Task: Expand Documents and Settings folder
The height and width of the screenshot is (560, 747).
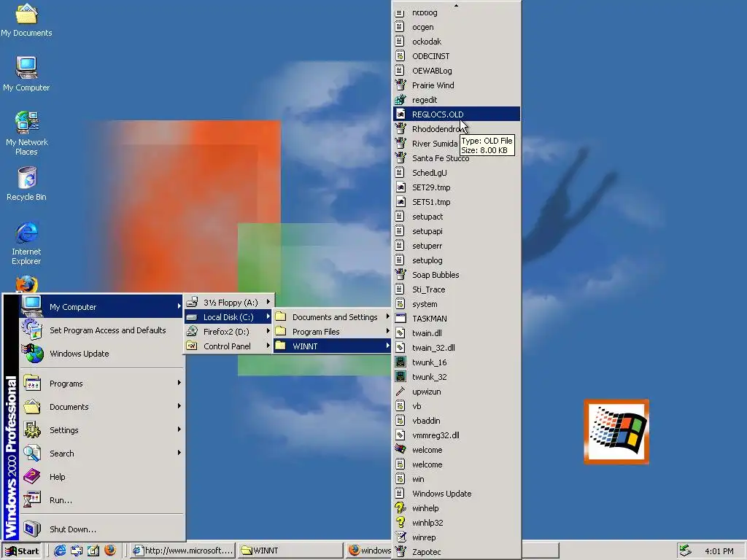Action: point(333,317)
